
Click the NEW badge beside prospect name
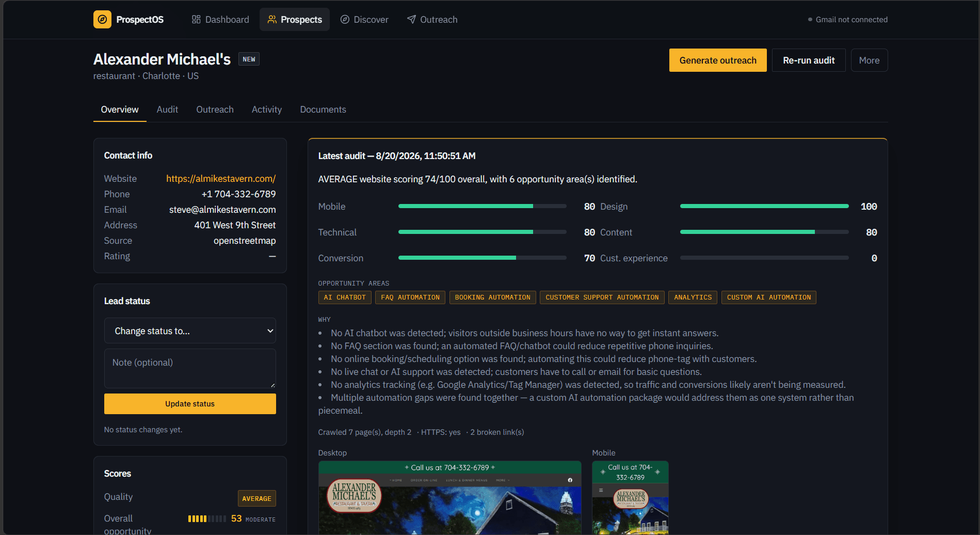click(249, 59)
